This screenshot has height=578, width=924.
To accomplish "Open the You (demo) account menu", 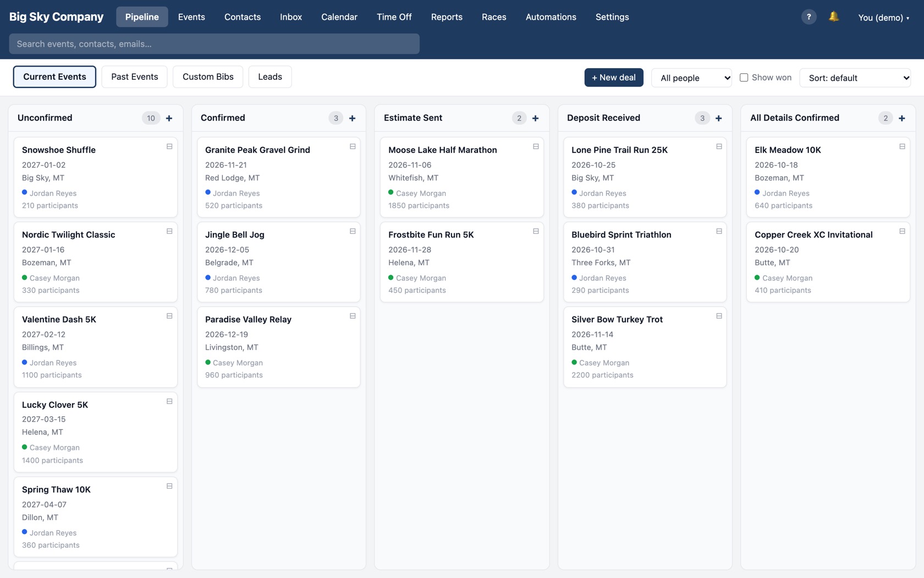I will 883,18.
